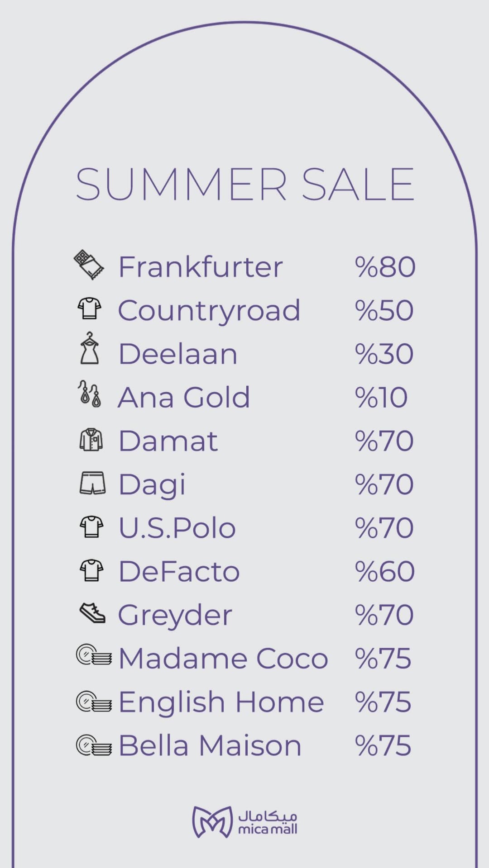Click the mica mall text at bottom
The width and height of the screenshot is (489, 868).
[268, 829]
